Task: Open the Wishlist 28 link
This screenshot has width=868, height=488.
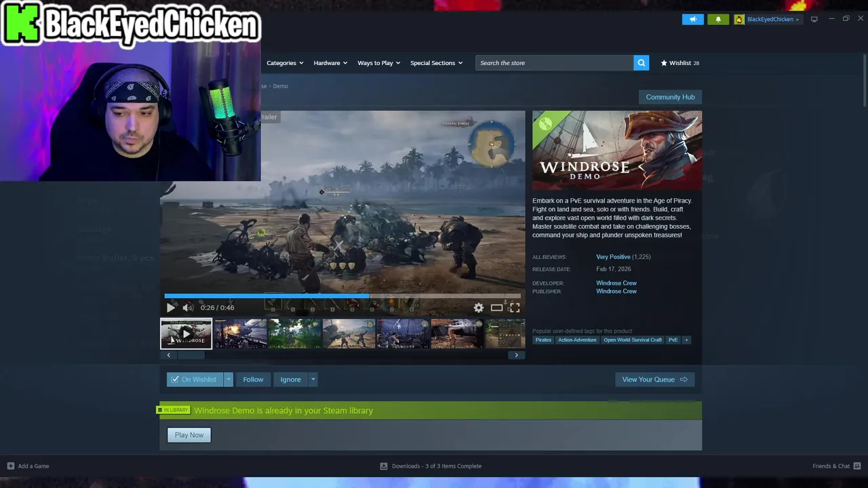Action: coord(679,63)
